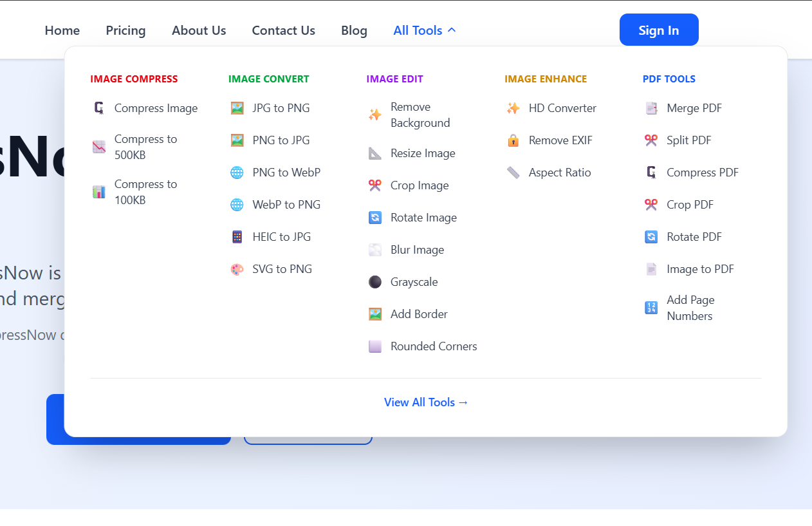Click the JPG to PNG converter icon
The height and width of the screenshot is (526, 812).
[237, 108]
